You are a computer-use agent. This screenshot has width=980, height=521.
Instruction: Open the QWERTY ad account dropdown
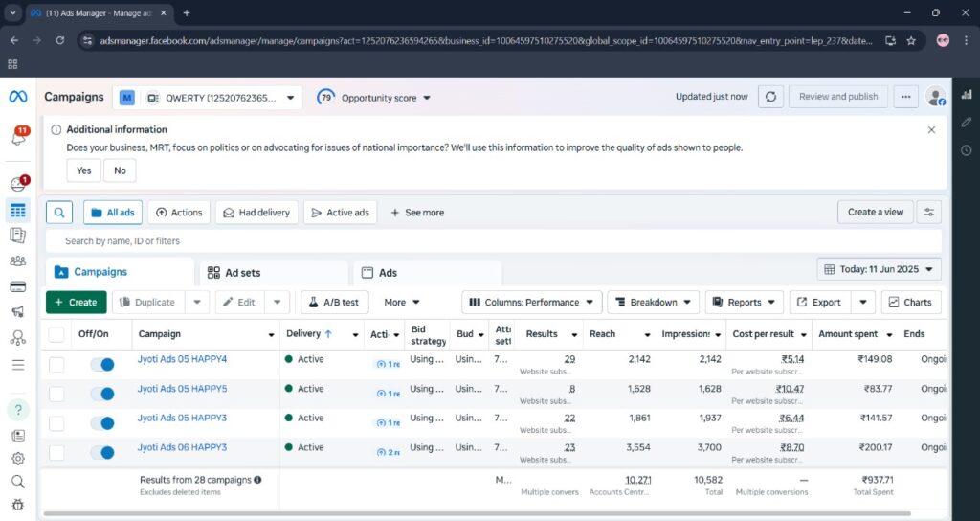coord(208,98)
